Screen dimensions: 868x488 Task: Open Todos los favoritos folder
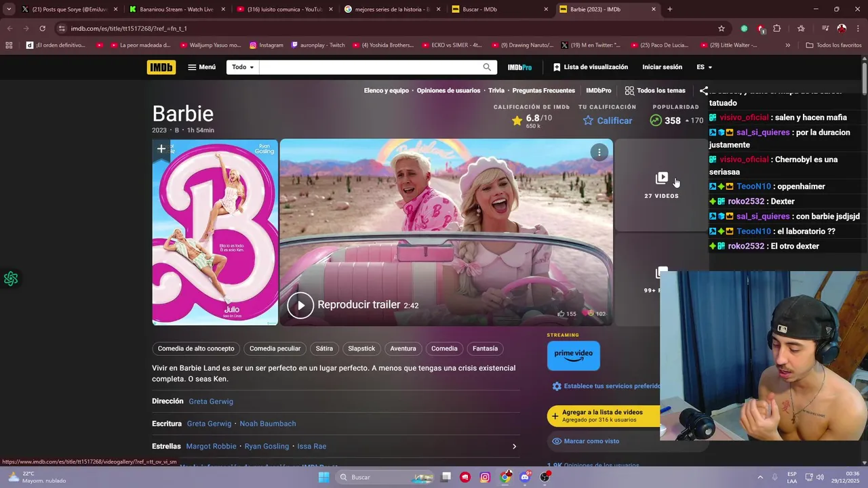pyautogui.click(x=833, y=45)
